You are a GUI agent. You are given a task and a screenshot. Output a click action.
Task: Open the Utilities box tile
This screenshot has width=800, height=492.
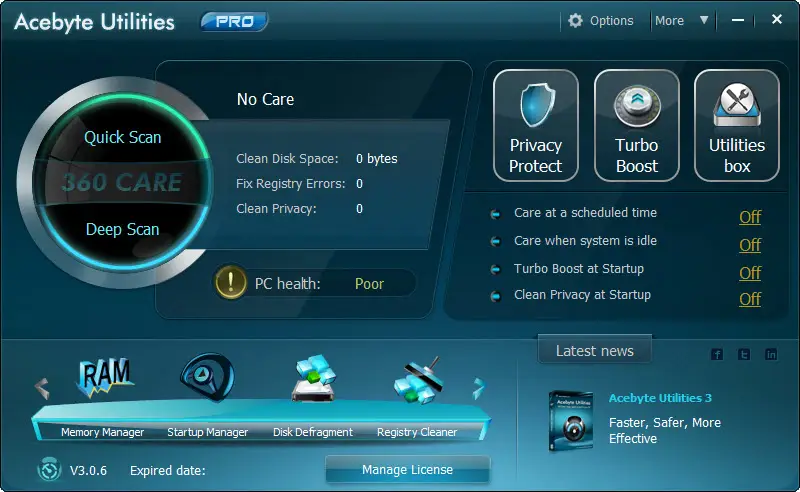(x=737, y=126)
